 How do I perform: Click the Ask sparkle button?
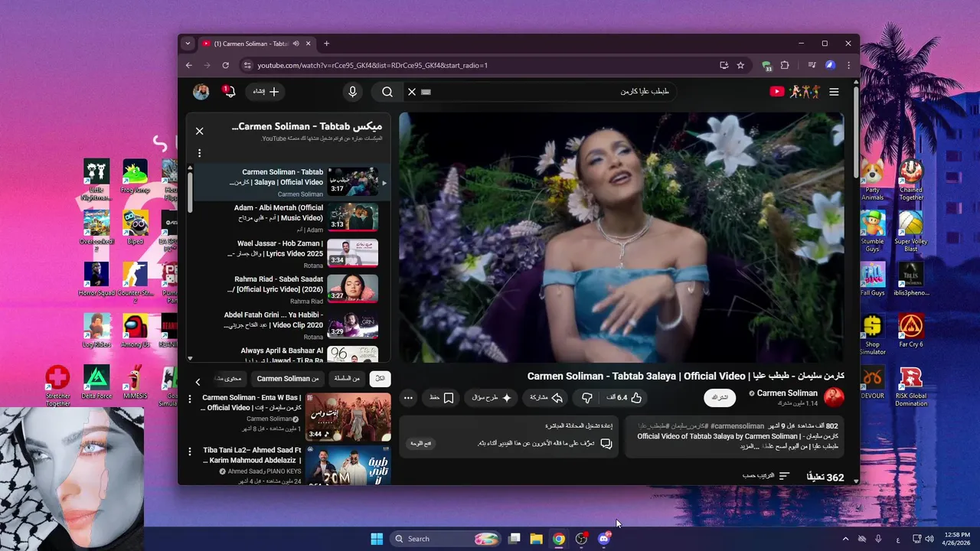(492, 398)
